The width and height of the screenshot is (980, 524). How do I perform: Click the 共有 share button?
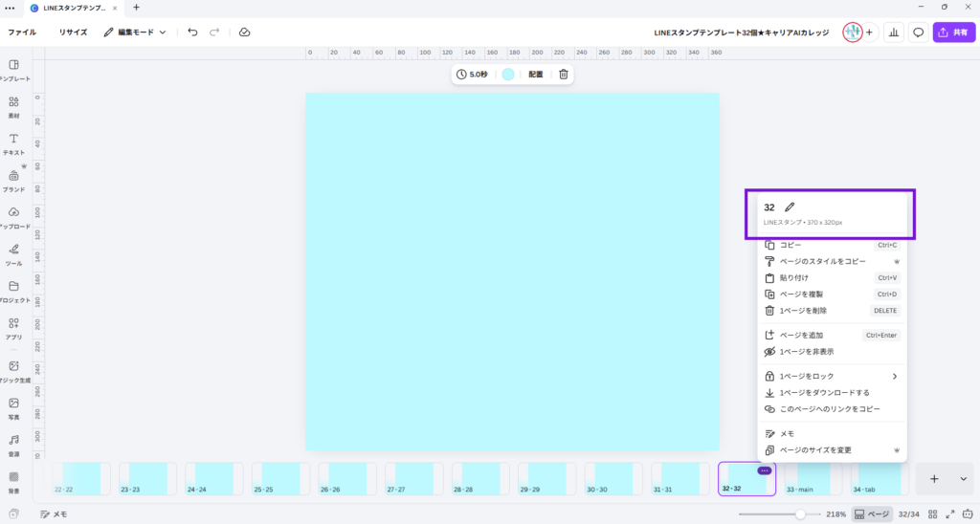953,32
